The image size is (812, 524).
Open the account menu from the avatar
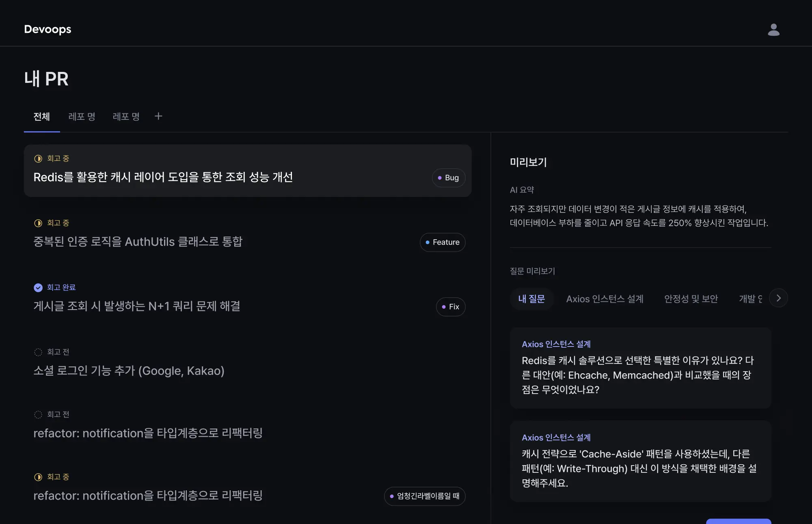(773, 29)
